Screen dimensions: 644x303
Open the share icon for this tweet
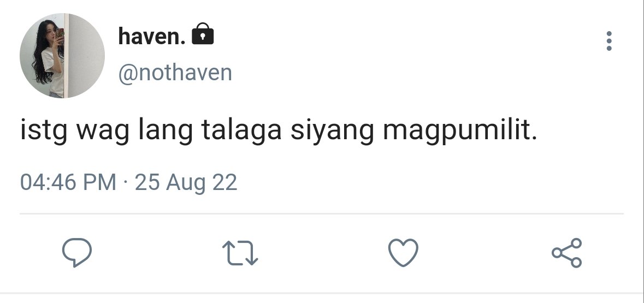567,252
